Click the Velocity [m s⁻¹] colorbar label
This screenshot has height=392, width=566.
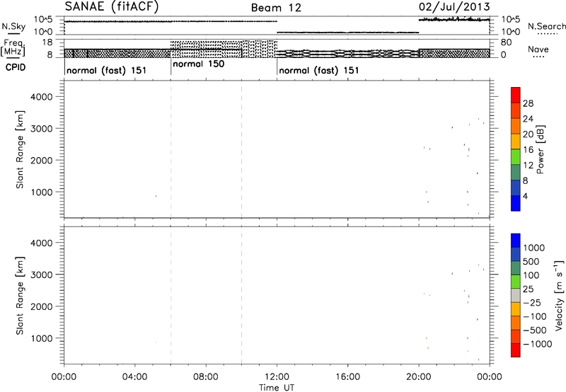click(559, 295)
